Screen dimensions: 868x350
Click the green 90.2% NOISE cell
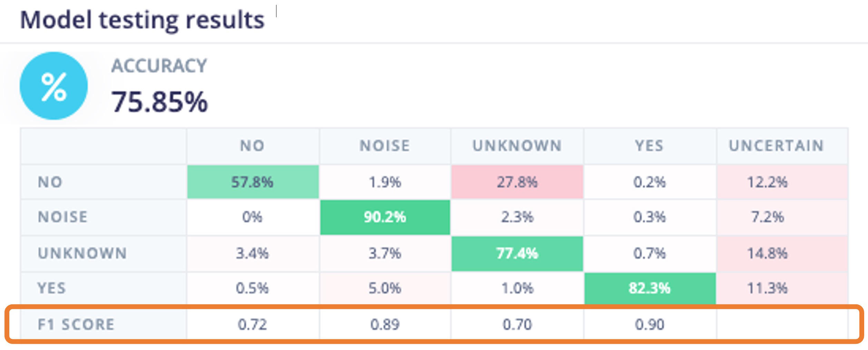point(385,217)
